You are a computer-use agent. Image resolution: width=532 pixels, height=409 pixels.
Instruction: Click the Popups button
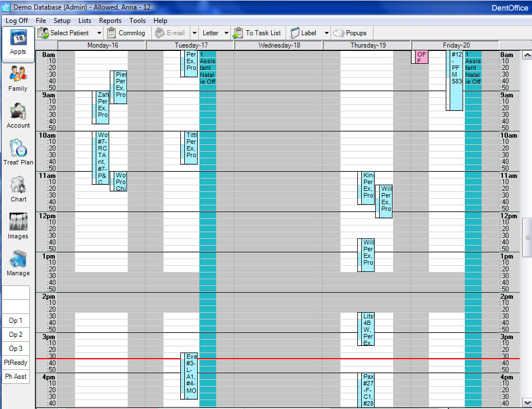pos(351,33)
